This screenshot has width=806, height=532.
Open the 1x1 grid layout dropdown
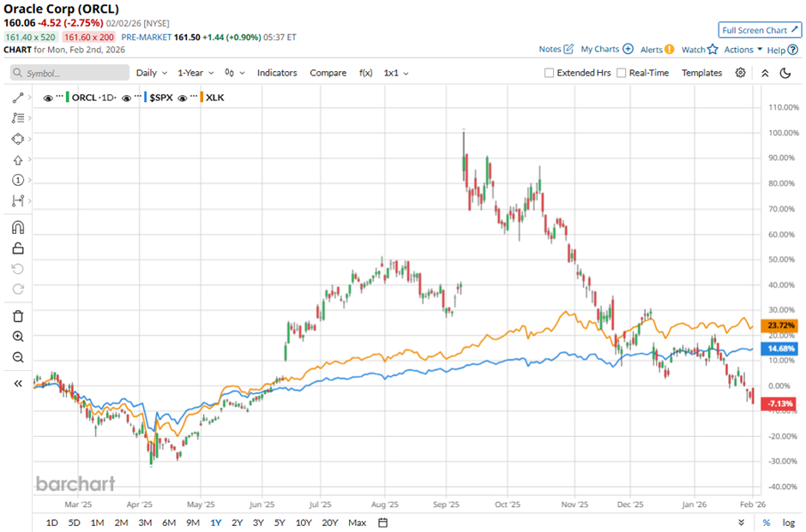tap(396, 73)
